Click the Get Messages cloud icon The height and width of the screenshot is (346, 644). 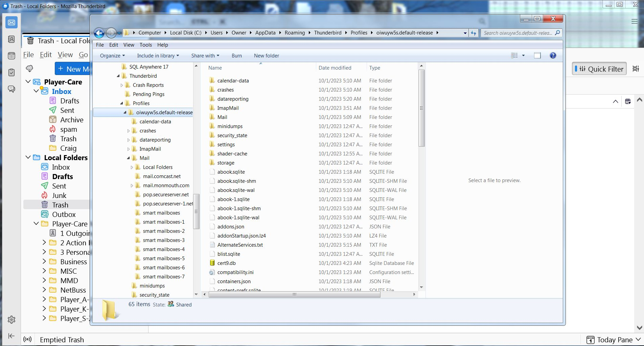point(29,69)
